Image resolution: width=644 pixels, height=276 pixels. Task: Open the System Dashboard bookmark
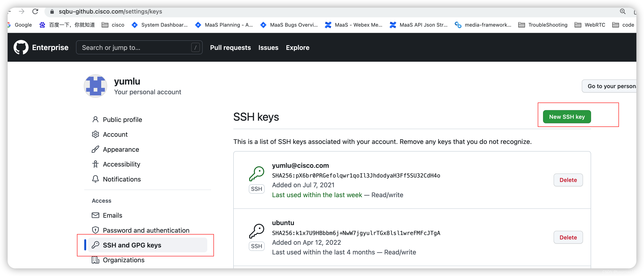[x=159, y=25]
